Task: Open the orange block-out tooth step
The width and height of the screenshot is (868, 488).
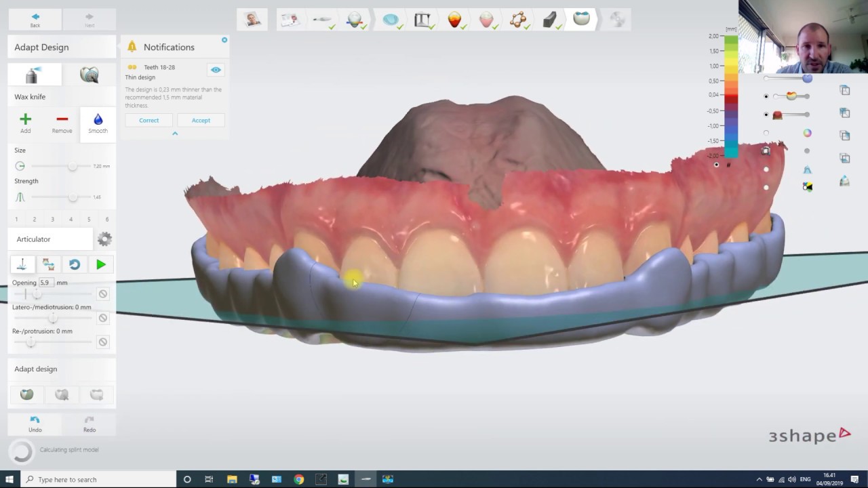Action: coord(454,20)
